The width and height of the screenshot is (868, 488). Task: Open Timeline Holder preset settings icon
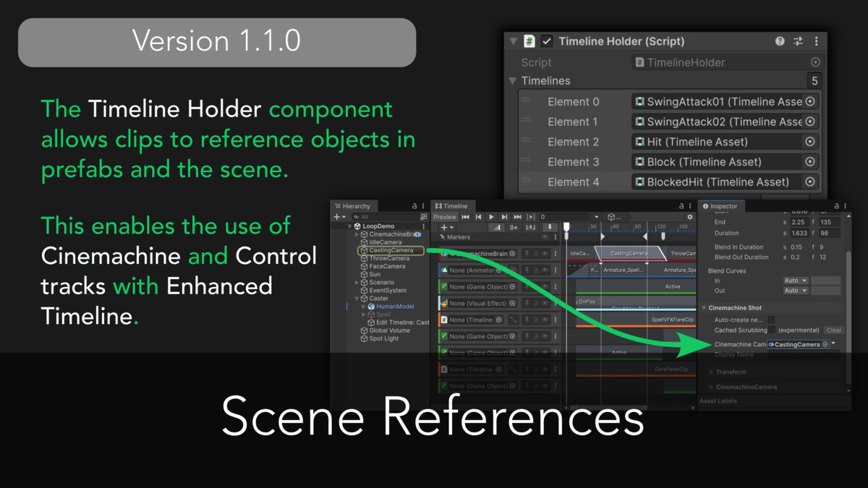799,41
